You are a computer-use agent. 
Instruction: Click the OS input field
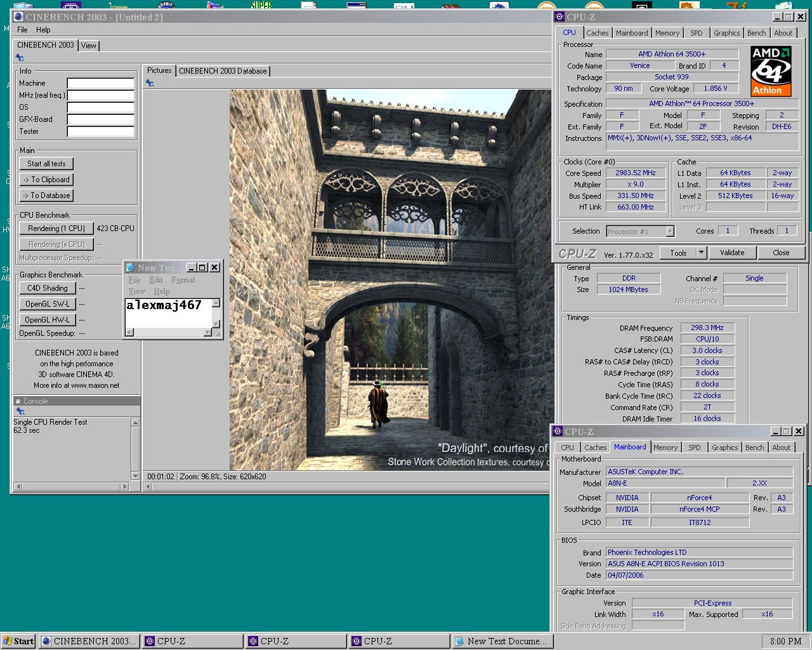tap(101, 107)
